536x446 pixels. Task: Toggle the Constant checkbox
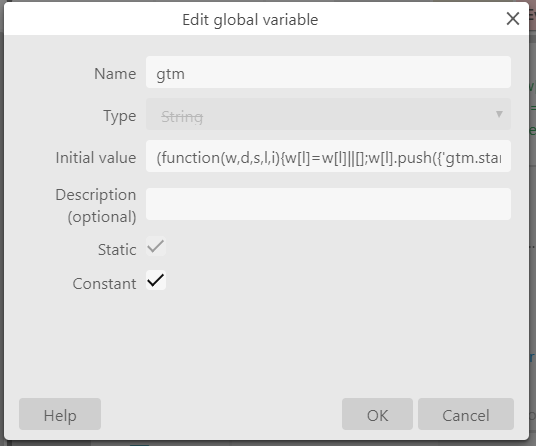tap(156, 280)
